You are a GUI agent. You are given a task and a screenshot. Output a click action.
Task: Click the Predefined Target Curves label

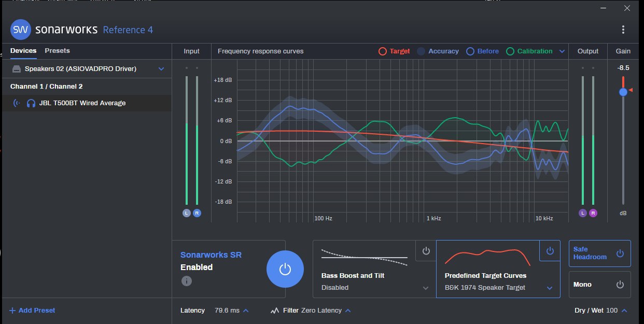pos(485,276)
